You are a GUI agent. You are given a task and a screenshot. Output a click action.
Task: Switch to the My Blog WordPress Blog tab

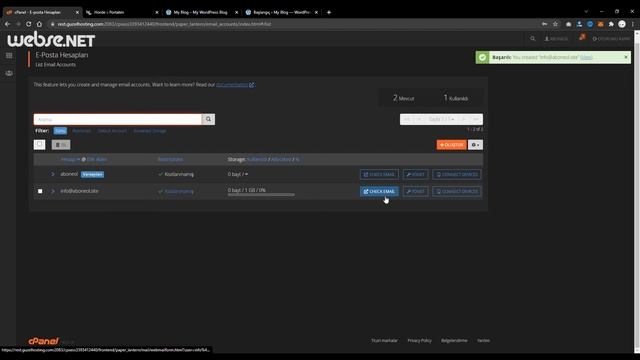(x=202, y=12)
